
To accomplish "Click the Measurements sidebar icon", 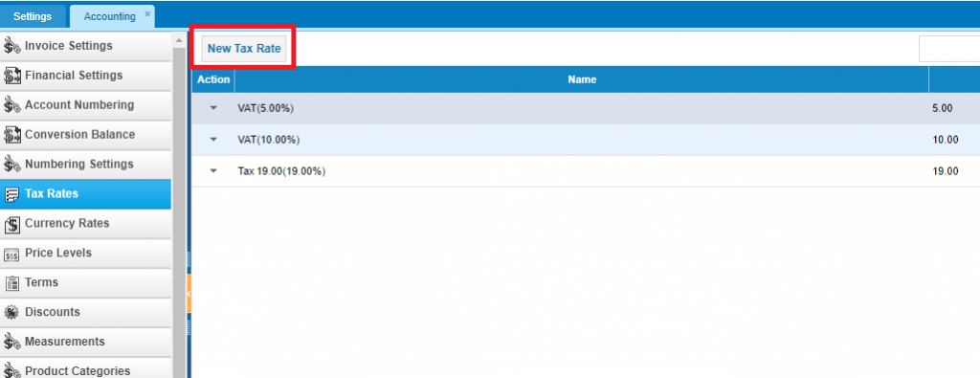I will click(11, 342).
